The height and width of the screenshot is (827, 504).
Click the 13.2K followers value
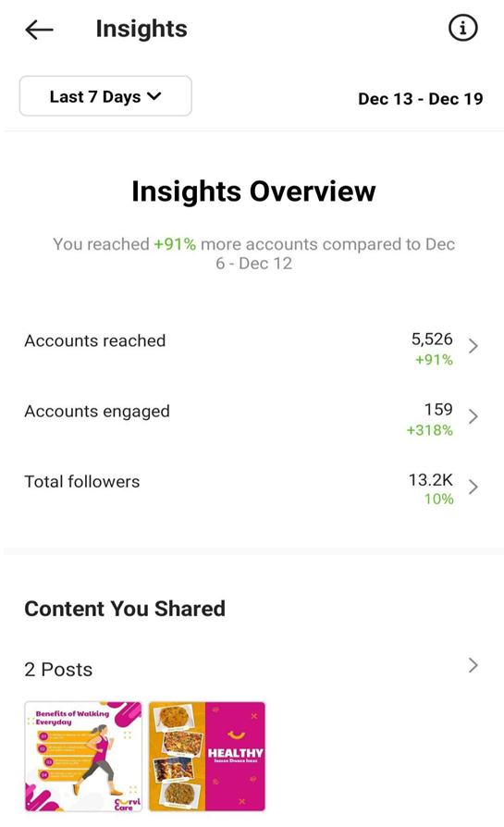[431, 480]
